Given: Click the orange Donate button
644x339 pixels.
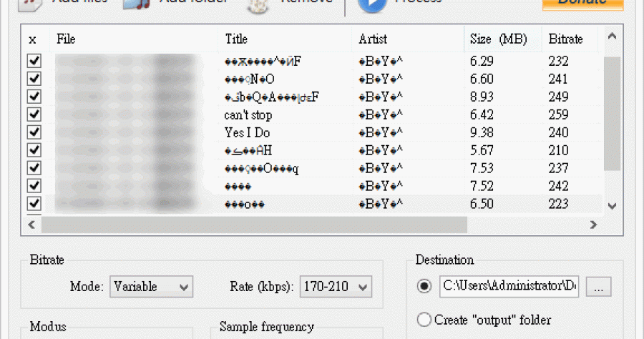Looking at the screenshot, I should point(582,4).
